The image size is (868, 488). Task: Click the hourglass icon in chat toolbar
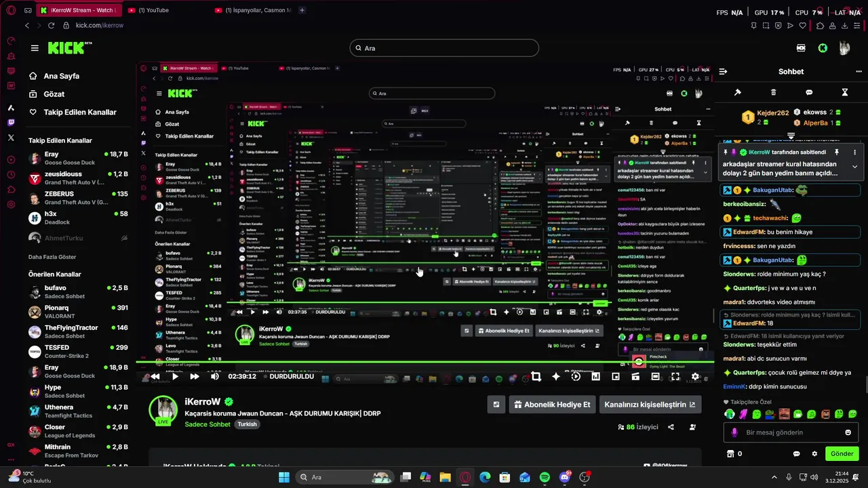(845, 92)
